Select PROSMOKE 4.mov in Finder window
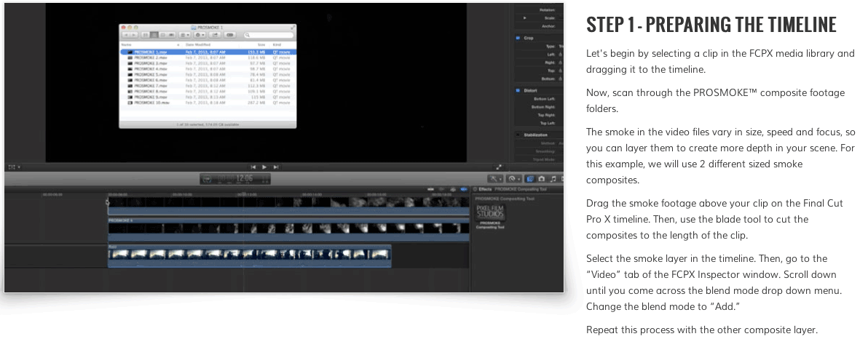This screenshot has width=868, height=347. (208, 69)
